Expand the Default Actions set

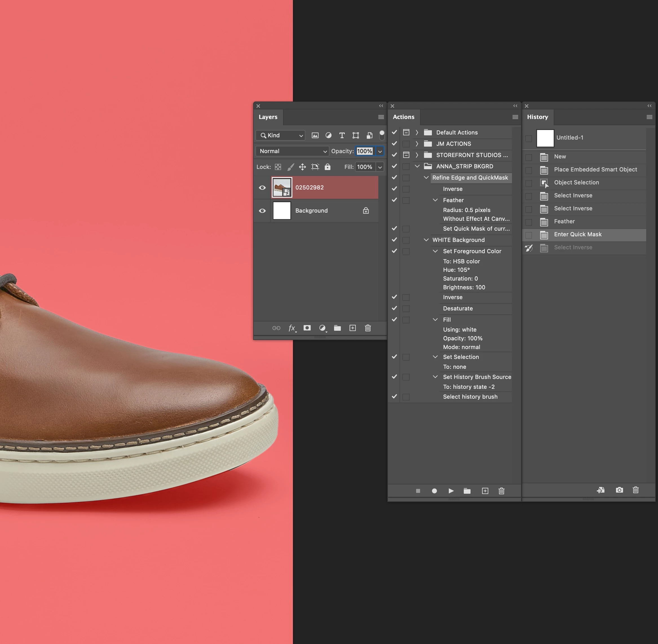417,133
